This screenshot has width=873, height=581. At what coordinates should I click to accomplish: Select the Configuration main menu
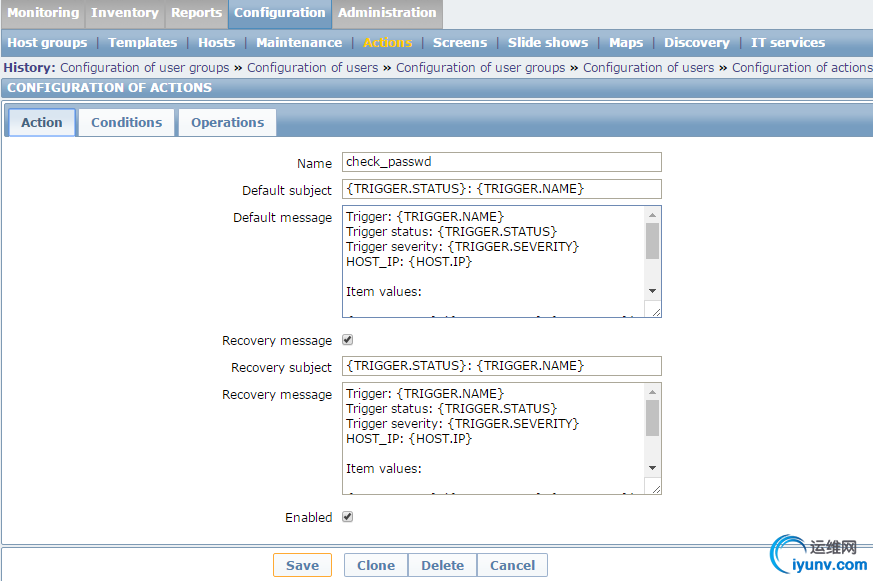pos(279,13)
